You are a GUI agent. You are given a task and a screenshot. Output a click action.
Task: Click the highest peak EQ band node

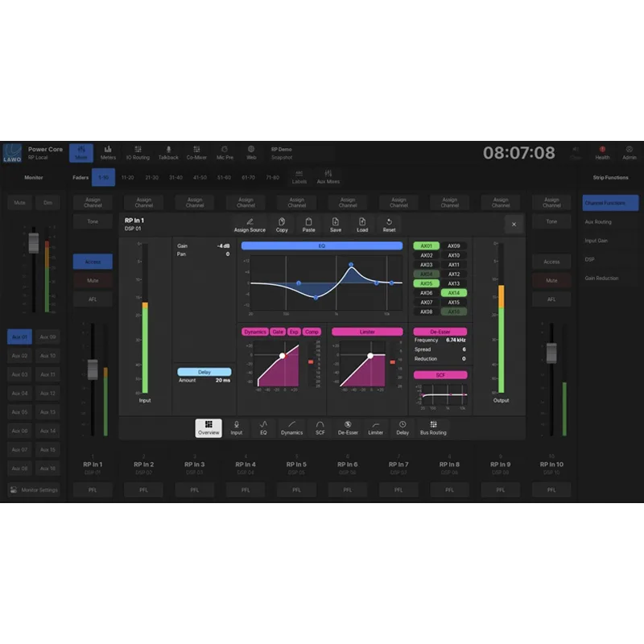coord(351,265)
